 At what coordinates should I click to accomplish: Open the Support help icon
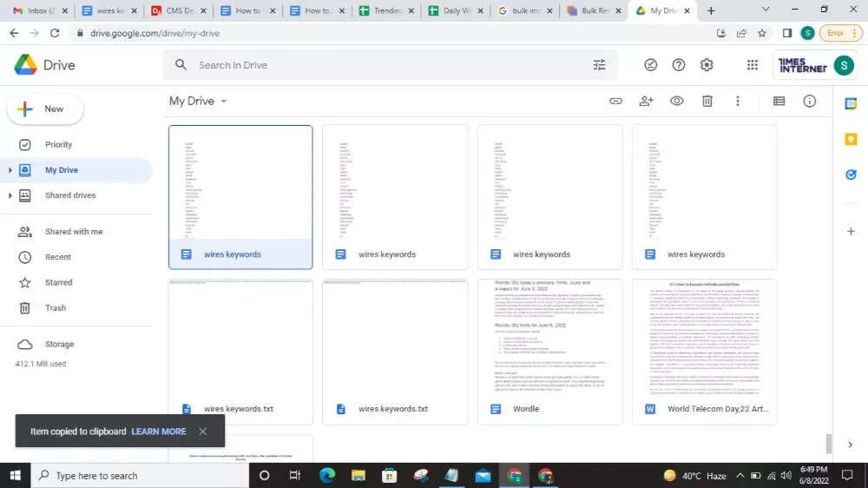tap(679, 65)
